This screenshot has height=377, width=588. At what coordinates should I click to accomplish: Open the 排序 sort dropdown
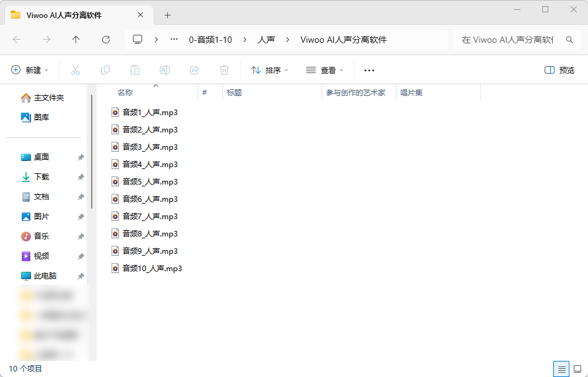[x=270, y=70]
